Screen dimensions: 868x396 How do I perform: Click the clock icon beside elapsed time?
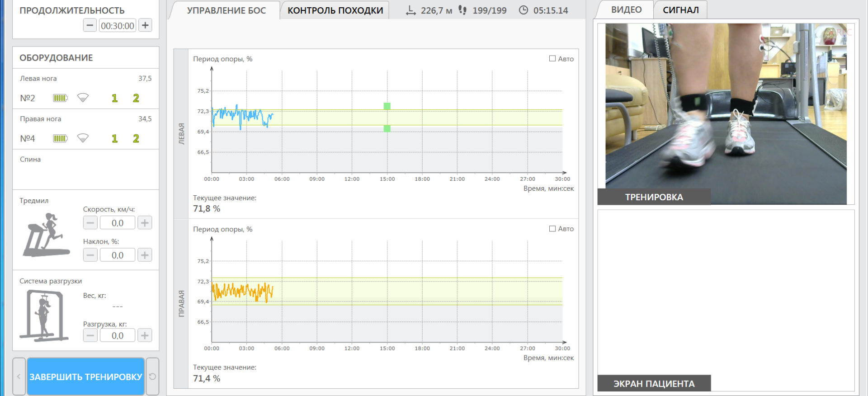click(x=523, y=10)
